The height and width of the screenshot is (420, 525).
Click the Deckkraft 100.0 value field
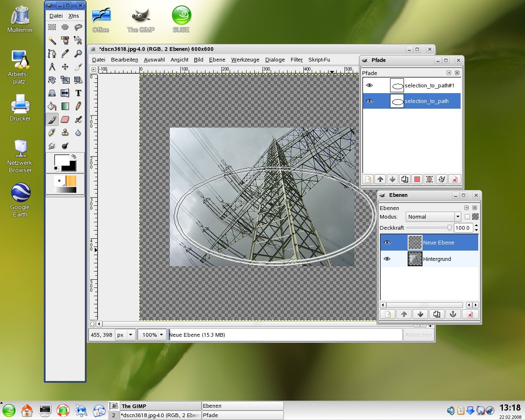click(x=463, y=228)
